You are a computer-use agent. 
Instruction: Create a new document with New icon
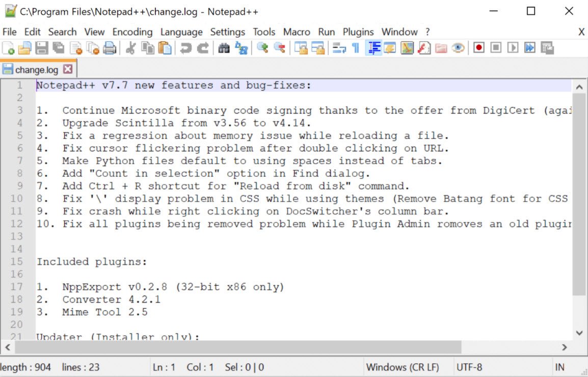click(8, 48)
